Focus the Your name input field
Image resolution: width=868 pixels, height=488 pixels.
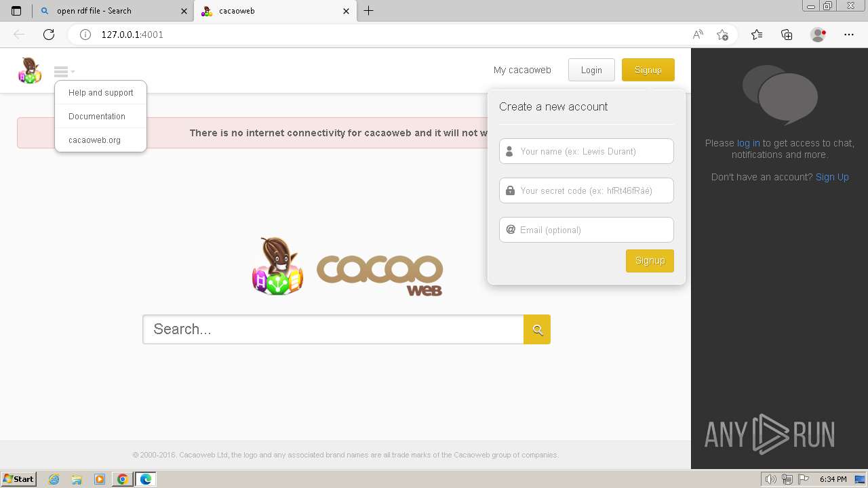[587, 151]
